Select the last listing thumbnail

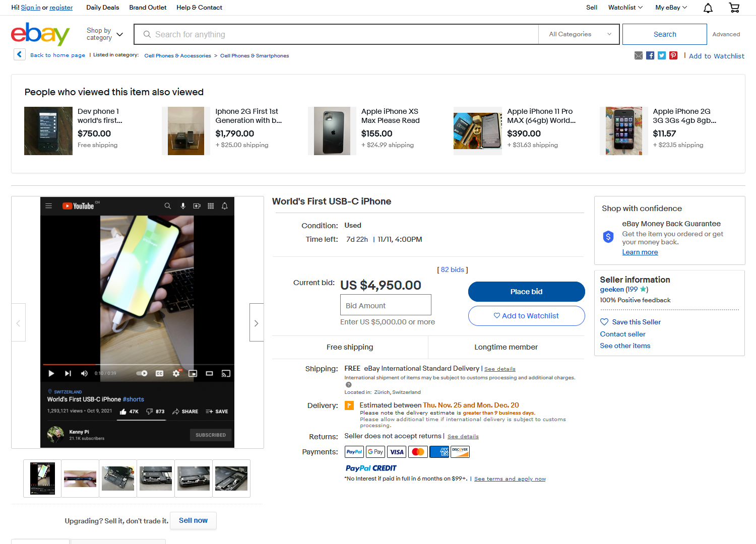pyautogui.click(x=231, y=479)
